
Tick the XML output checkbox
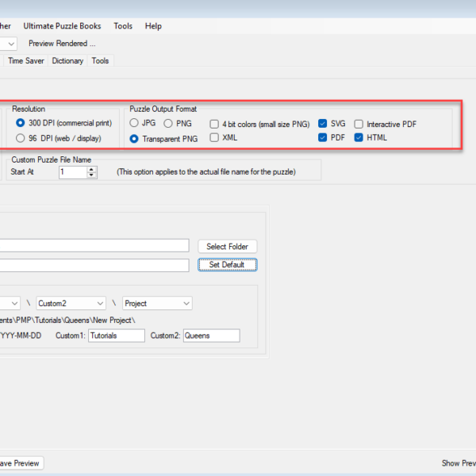click(215, 138)
